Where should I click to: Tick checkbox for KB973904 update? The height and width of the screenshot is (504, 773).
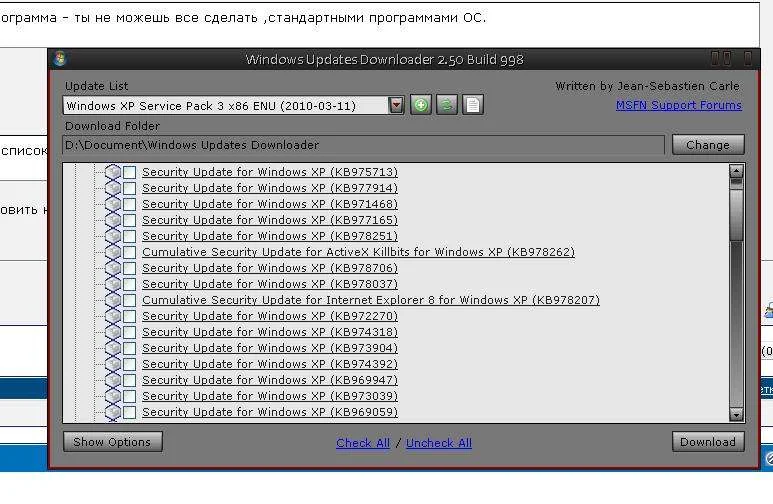coord(130,348)
